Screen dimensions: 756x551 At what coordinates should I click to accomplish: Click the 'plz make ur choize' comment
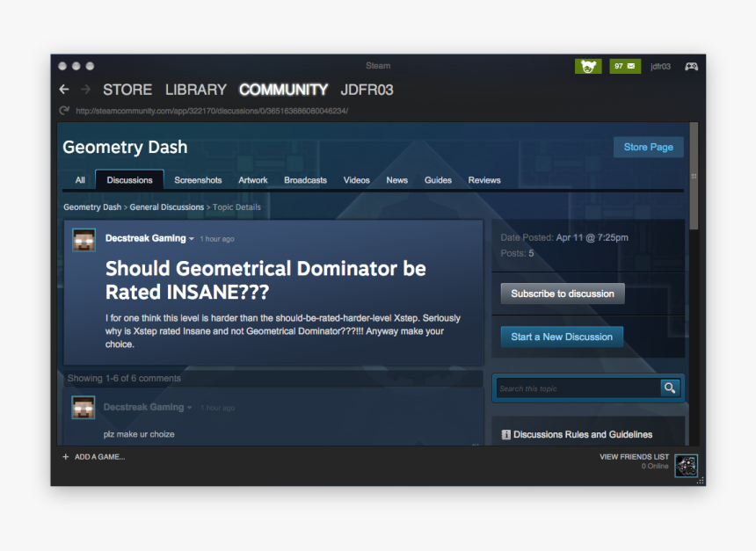click(139, 434)
